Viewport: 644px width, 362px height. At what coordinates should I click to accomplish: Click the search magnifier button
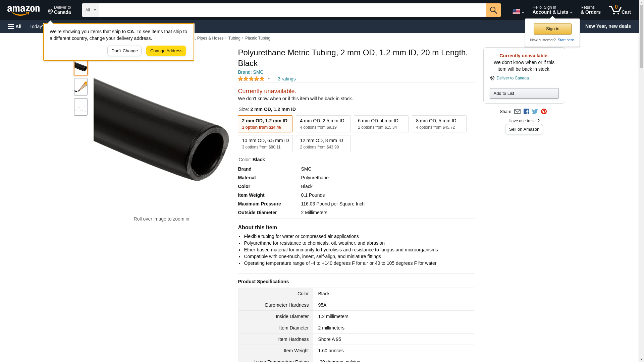(493, 10)
